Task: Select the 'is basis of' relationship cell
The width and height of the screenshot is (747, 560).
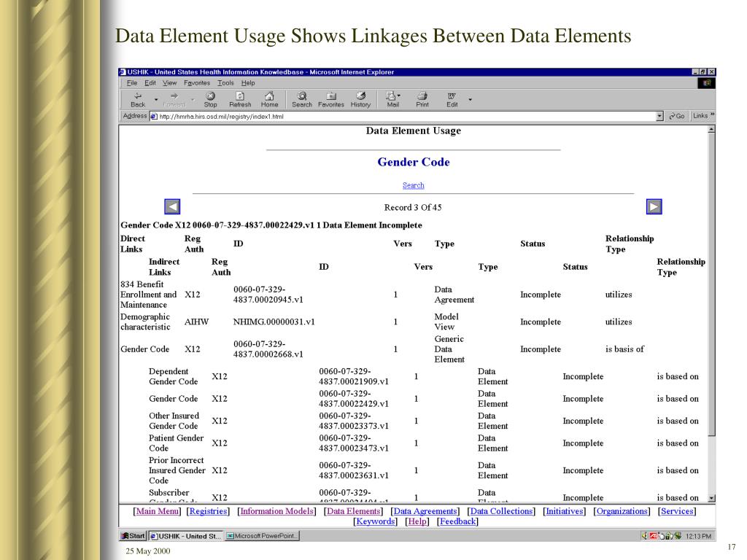Action: point(624,349)
